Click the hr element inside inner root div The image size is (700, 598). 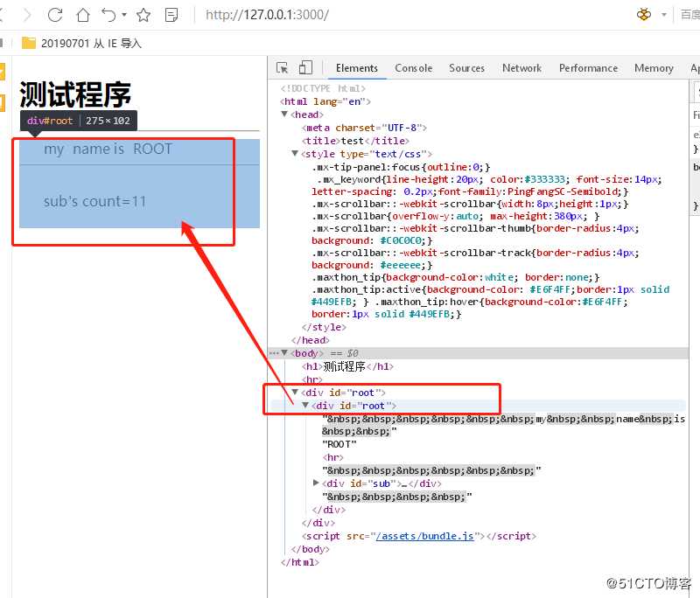pos(333,457)
